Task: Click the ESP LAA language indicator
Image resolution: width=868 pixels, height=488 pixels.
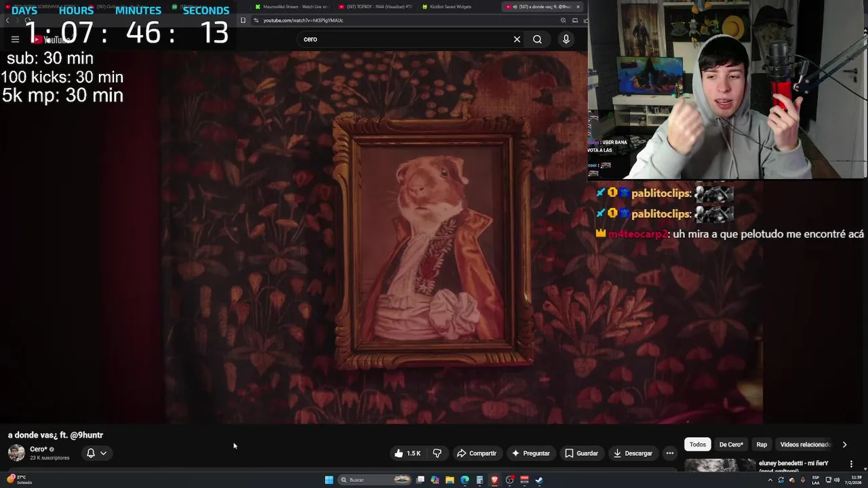Action: tap(816, 480)
